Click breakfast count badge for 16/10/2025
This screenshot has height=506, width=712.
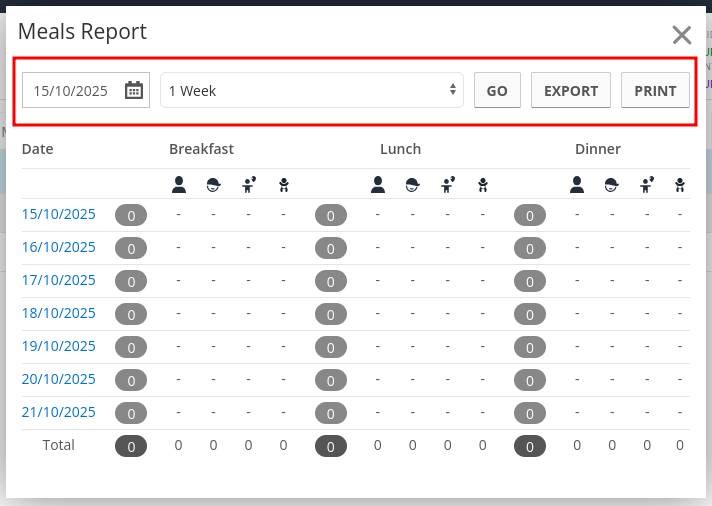[131, 248]
